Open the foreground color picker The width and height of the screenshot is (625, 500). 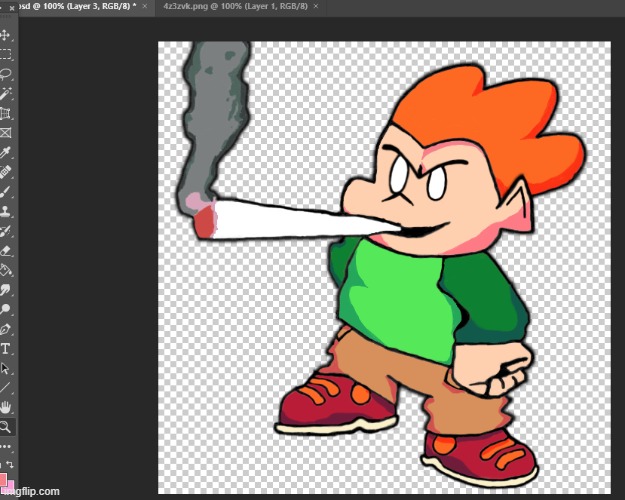coord(3,478)
